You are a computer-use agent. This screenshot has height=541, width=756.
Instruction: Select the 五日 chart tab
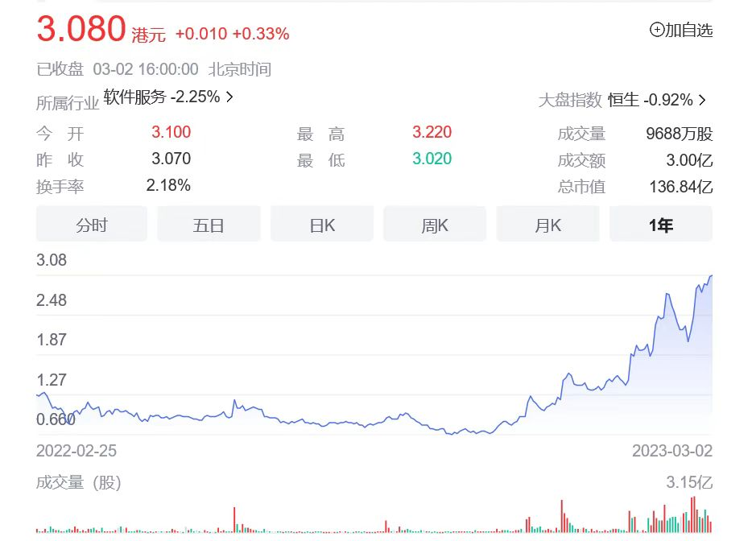coord(209,225)
